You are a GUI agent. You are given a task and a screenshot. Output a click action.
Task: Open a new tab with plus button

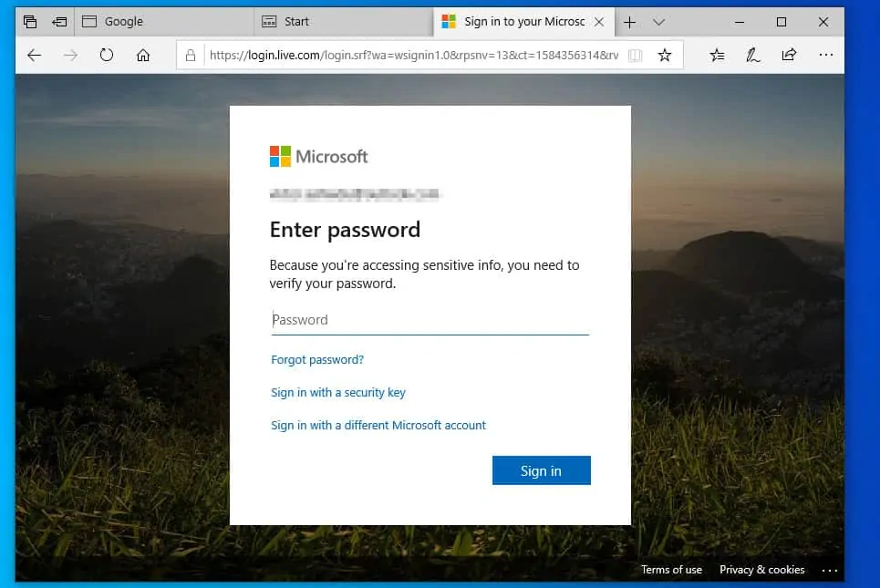pyautogui.click(x=629, y=22)
